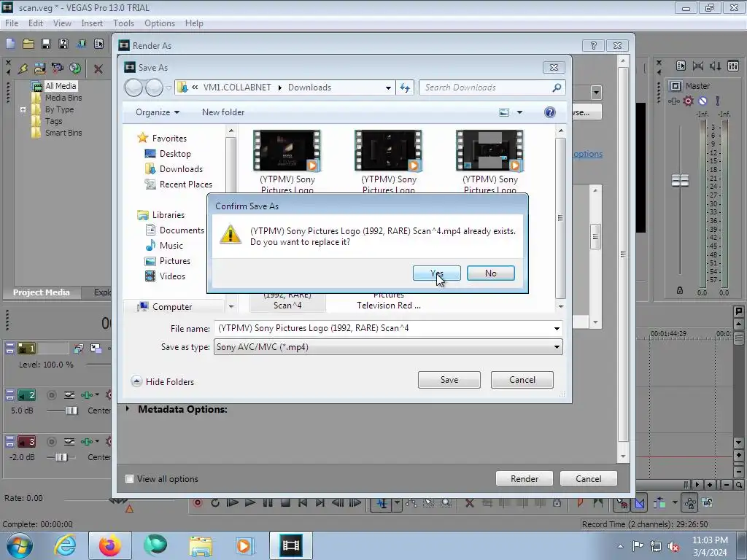Viewport: 747px width, 560px height.
Task: Click the Back arrow in Save As dialog
Action: tap(133, 87)
